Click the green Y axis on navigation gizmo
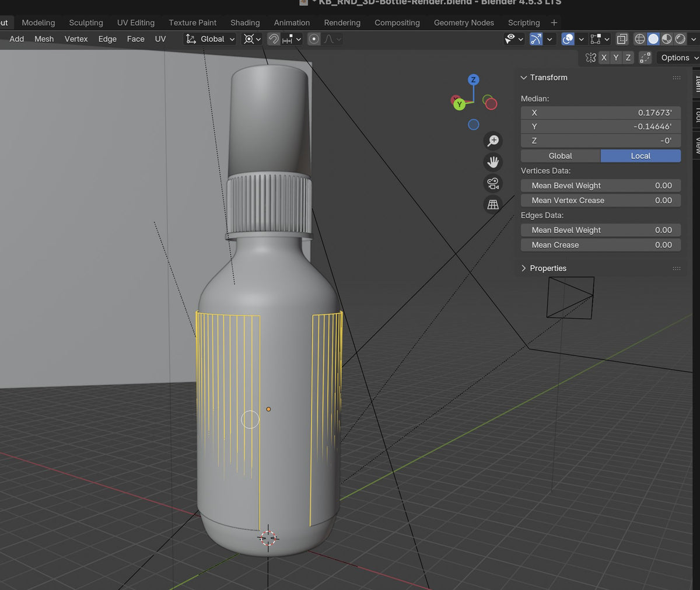 coord(460,104)
